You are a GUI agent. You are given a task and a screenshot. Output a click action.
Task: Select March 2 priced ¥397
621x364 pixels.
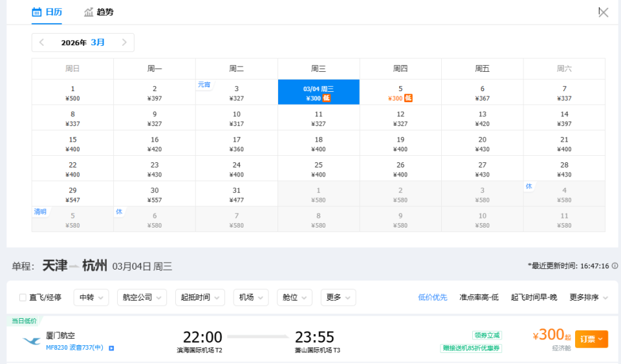[155, 92]
